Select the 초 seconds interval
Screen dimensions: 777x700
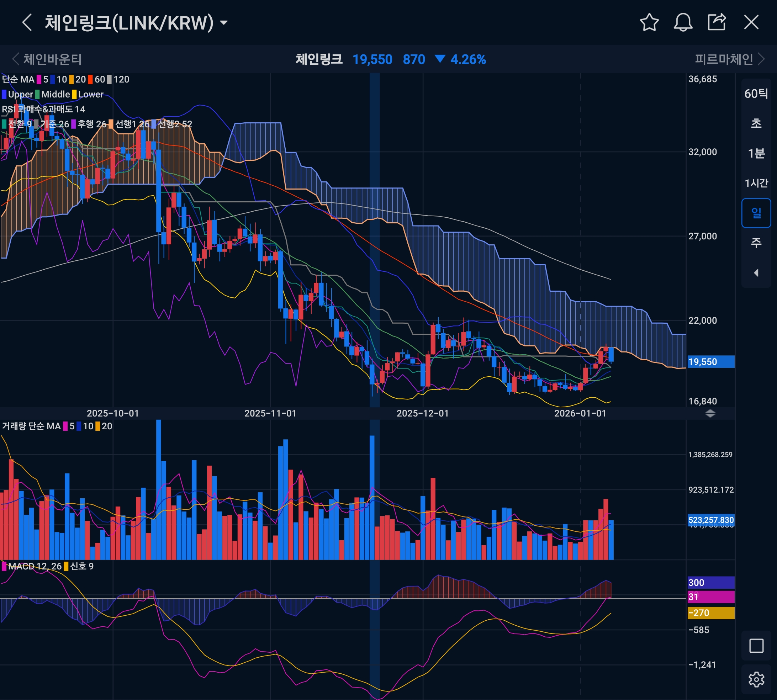pos(756,123)
